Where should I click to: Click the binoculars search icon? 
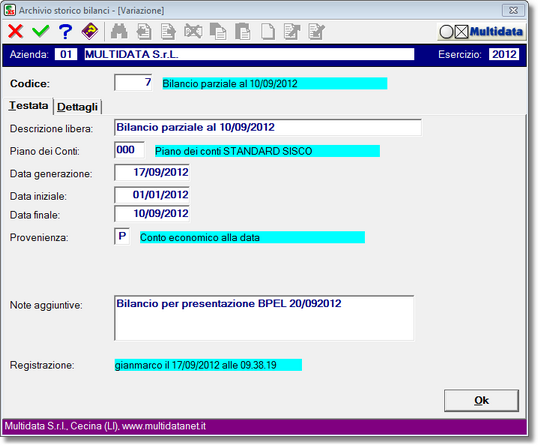pos(119,32)
